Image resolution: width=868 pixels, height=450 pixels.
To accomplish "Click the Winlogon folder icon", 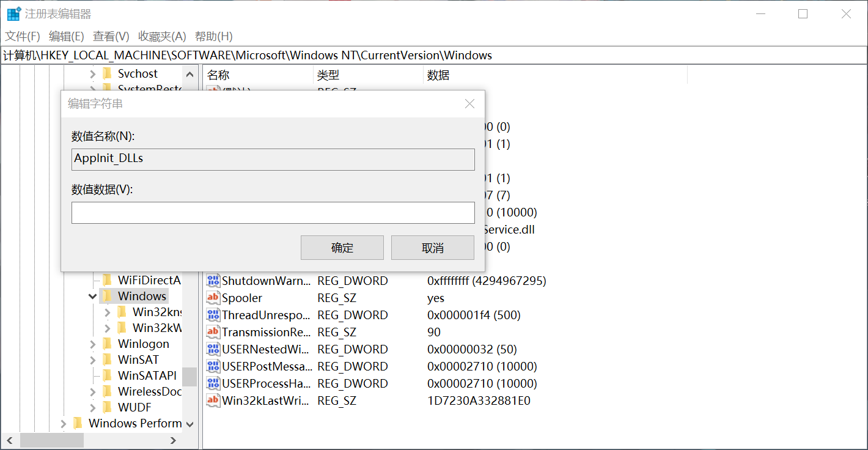I will coord(107,344).
